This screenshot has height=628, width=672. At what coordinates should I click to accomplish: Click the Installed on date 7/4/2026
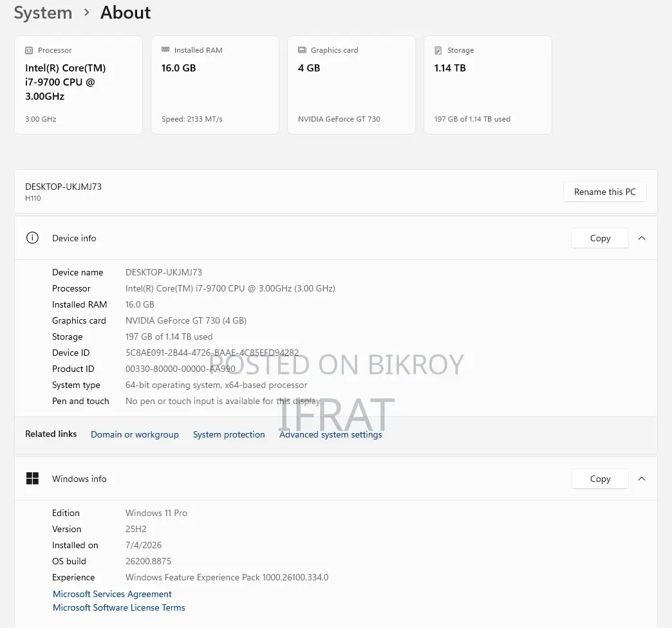[x=144, y=545]
